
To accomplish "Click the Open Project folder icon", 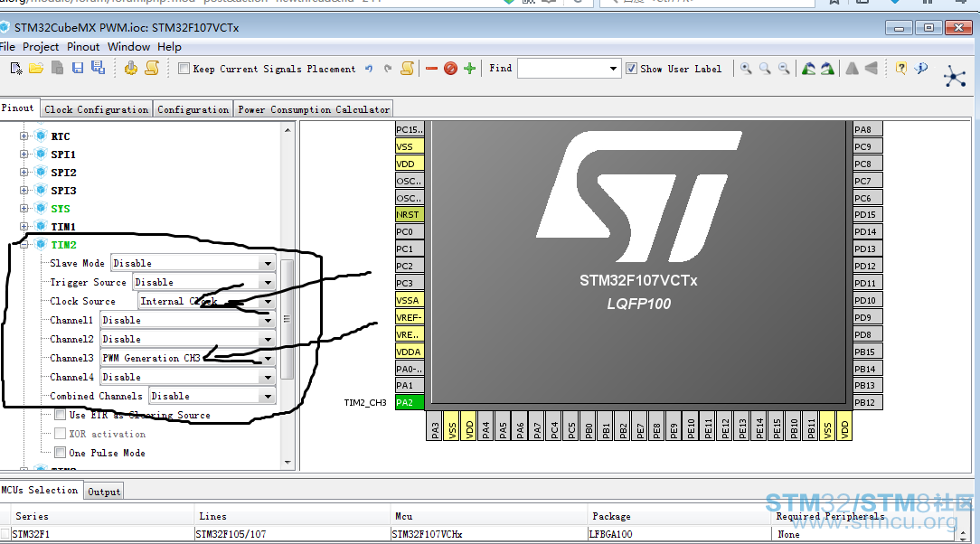I will (36, 68).
